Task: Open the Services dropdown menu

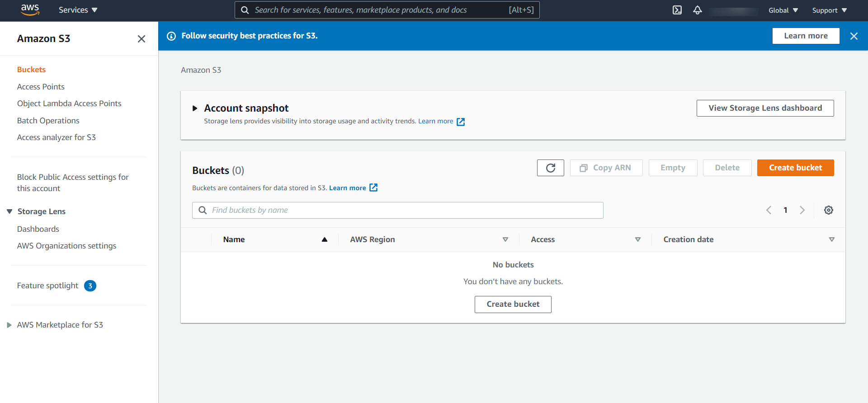Action: [78, 10]
